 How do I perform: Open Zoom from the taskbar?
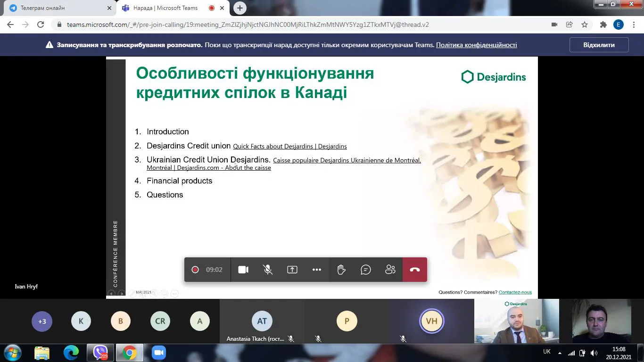pyautogui.click(x=159, y=353)
